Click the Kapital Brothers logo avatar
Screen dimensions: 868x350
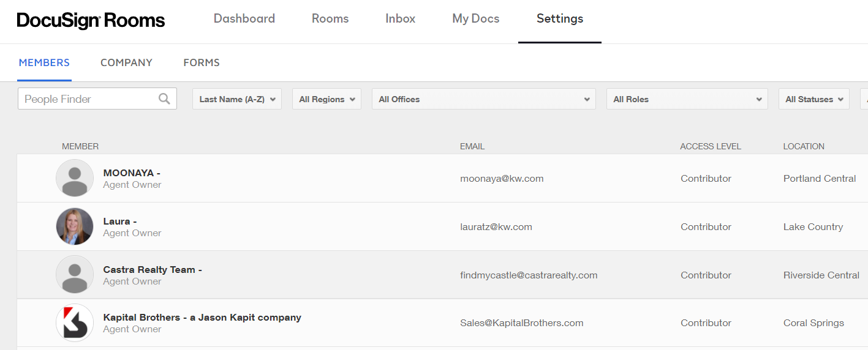point(75,322)
